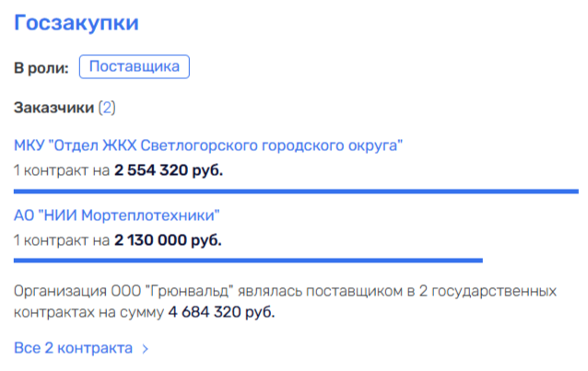
Task: Click the longer blue bar under Светлогорского customer
Action: [x=295, y=191]
